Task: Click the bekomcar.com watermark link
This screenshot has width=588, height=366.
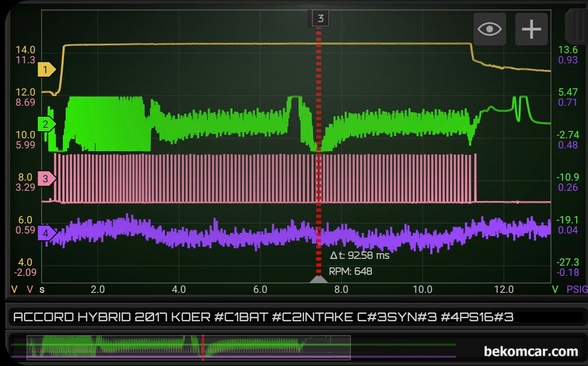Action: pyautogui.click(x=531, y=351)
